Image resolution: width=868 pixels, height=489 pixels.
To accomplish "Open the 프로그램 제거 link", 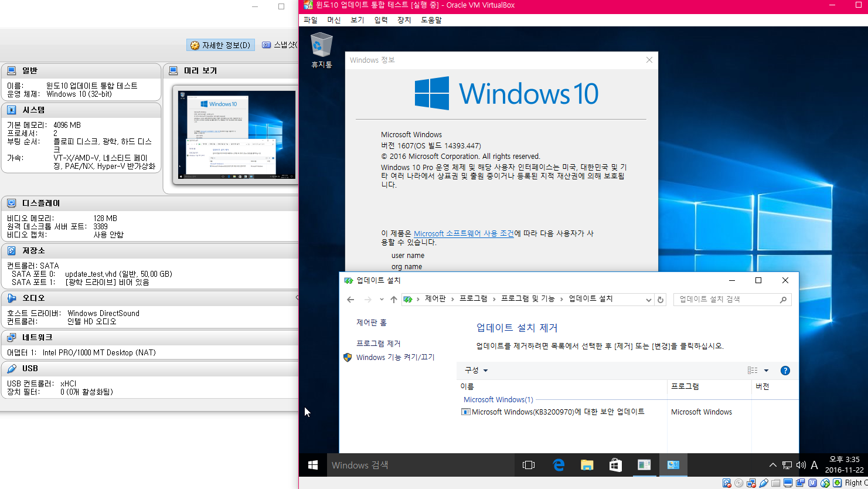I will click(x=379, y=344).
